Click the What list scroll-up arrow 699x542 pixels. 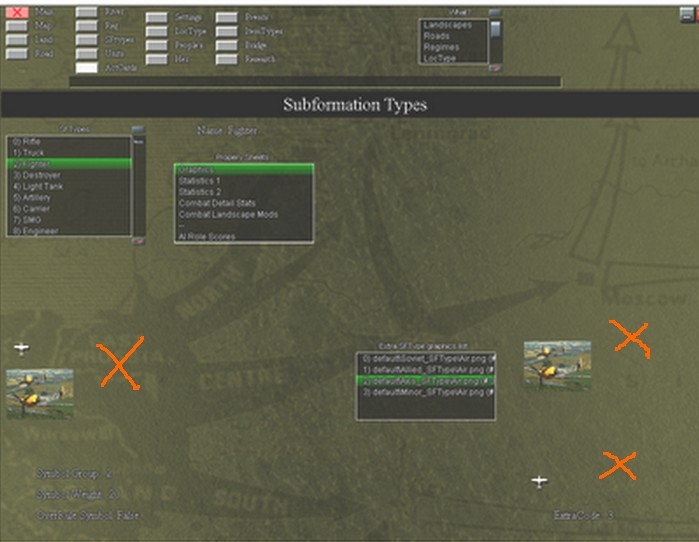click(495, 12)
